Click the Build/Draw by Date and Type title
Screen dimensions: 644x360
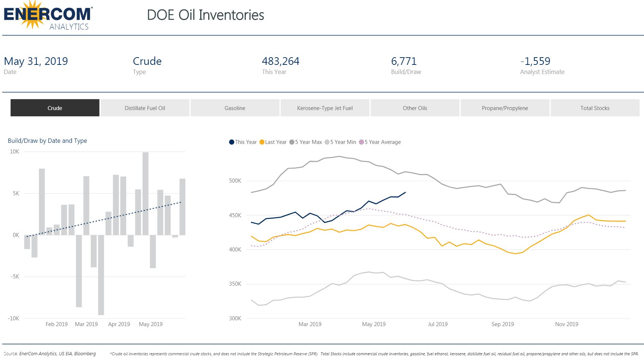tap(47, 141)
